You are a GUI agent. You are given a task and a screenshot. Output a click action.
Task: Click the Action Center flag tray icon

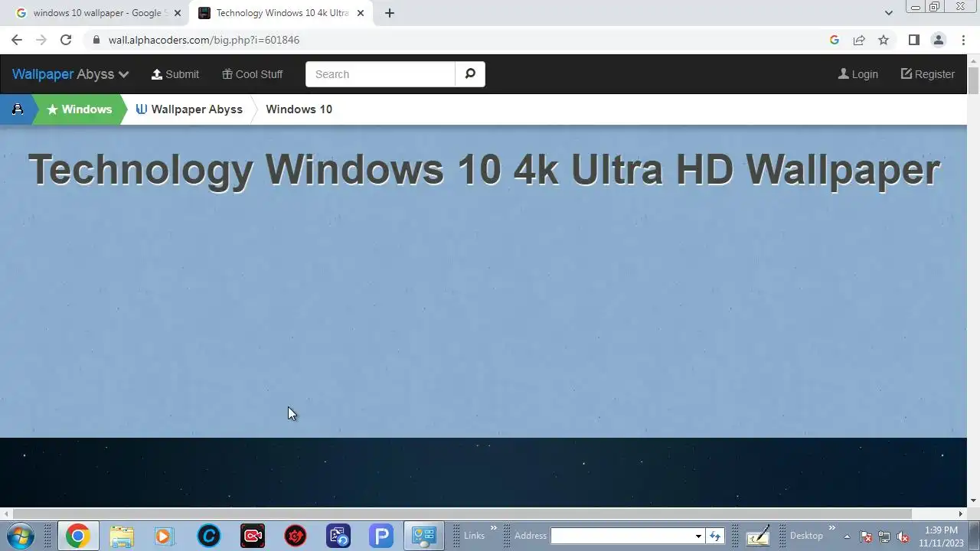pos(866,536)
